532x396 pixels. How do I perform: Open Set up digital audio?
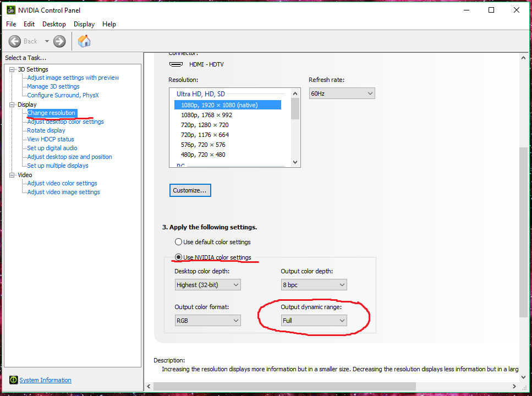52,148
